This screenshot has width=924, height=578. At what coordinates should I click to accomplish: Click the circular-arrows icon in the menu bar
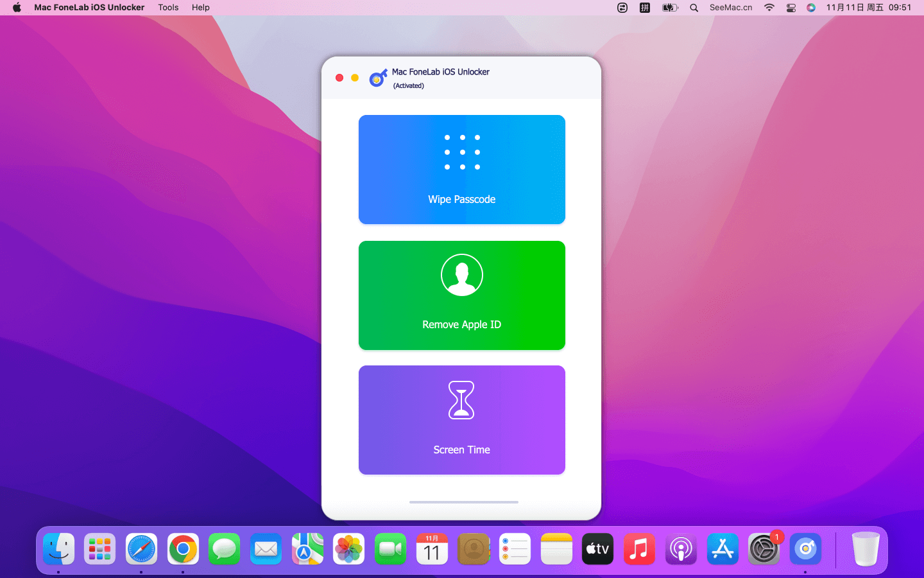click(622, 8)
